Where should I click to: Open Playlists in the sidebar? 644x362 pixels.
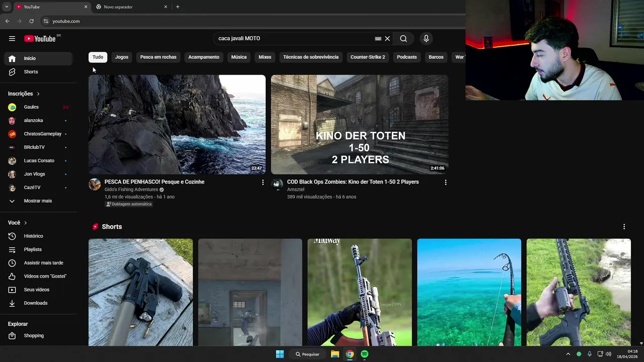tap(38, 249)
